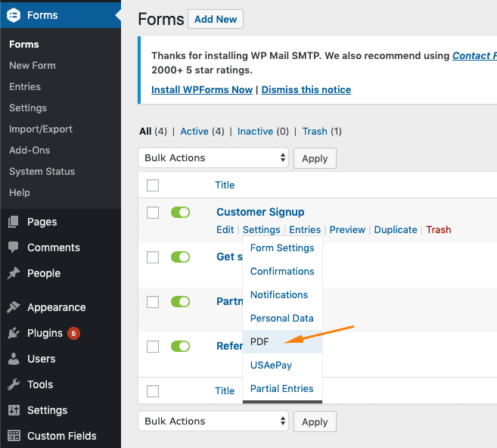Click the bottom Apply button
This screenshot has height=448, width=497.
click(x=315, y=422)
